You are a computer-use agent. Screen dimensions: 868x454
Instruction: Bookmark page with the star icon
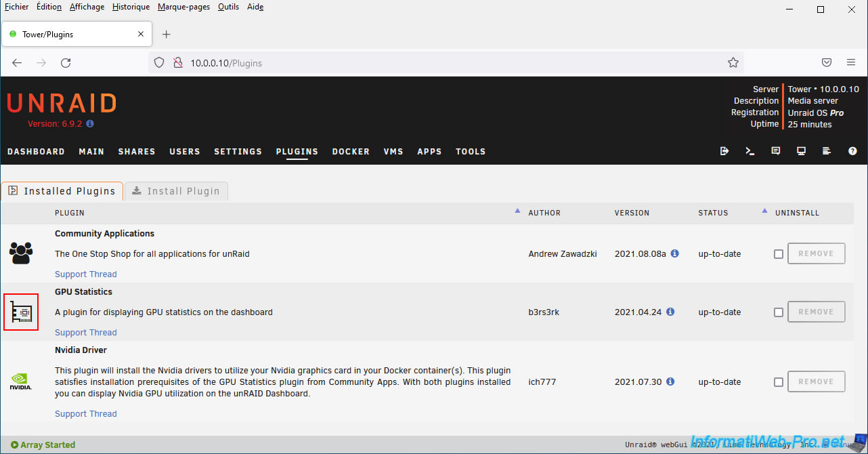(733, 62)
